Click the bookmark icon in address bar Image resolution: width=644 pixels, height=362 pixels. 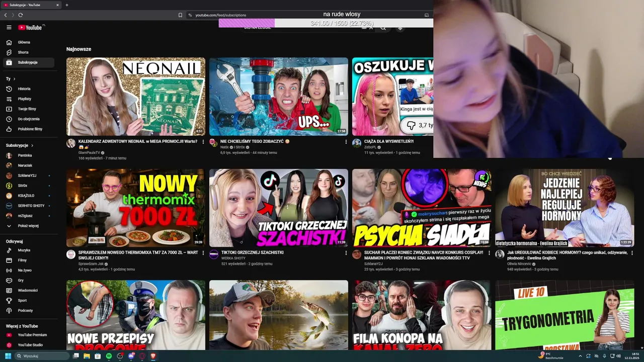click(180, 15)
